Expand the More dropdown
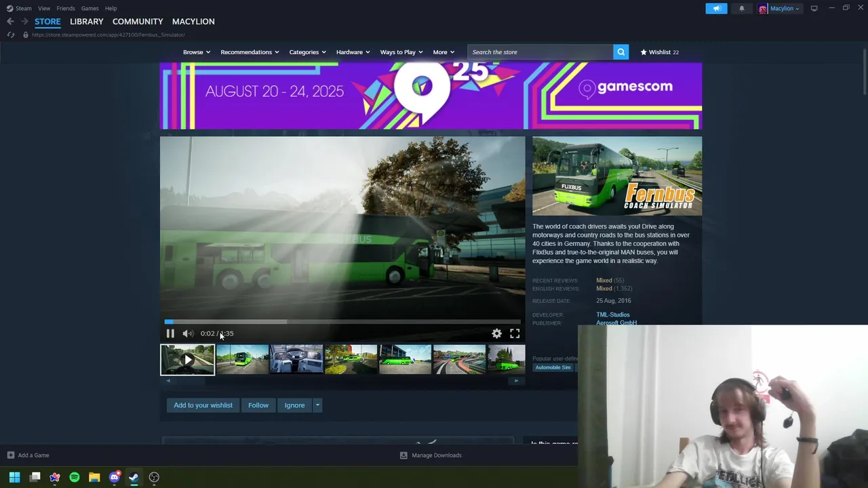The height and width of the screenshot is (488, 868). [443, 52]
